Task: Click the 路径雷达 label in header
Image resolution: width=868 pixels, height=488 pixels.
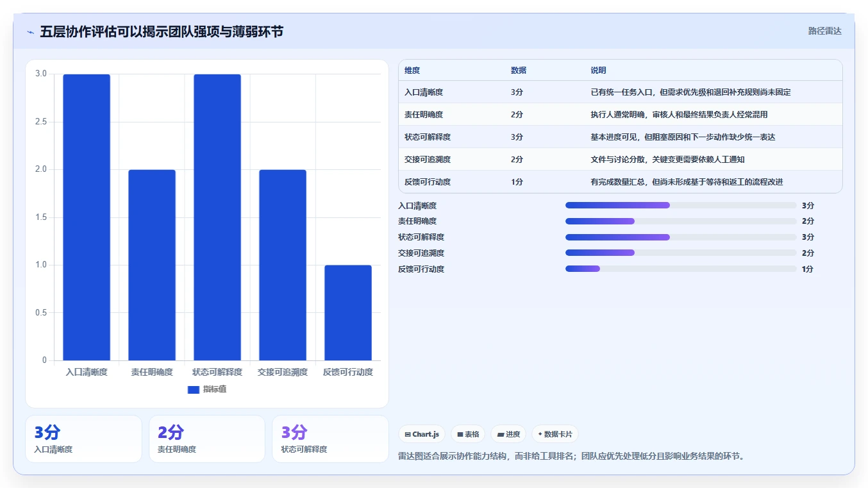Action: pyautogui.click(x=824, y=31)
